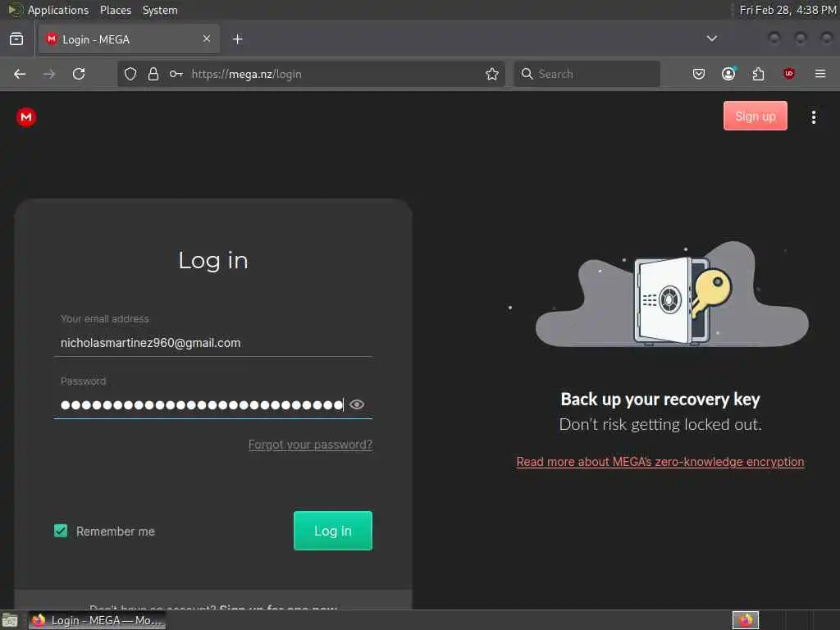
Task: Expand the list all tabs dropdown
Action: click(x=712, y=39)
